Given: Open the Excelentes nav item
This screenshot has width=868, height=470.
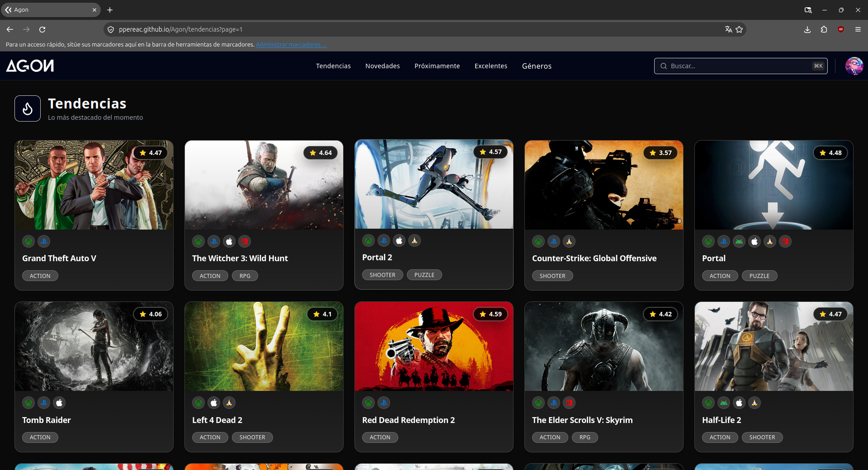Looking at the screenshot, I should tap(491, 66).
